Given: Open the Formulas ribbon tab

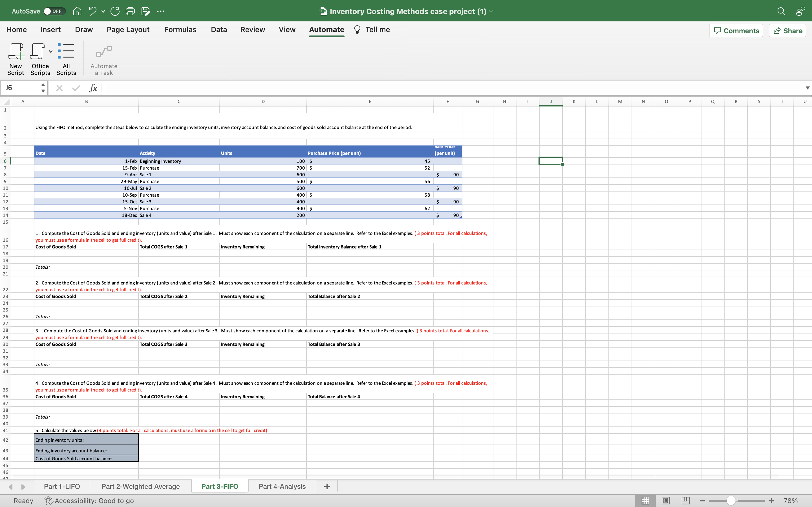Looking at the screenshot, I should pyautogui.click(x=180, y=30).
